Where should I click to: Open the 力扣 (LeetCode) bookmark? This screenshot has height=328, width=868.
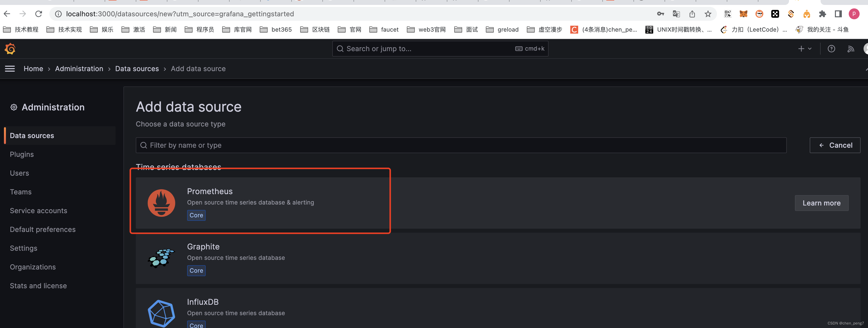point(753,30)
